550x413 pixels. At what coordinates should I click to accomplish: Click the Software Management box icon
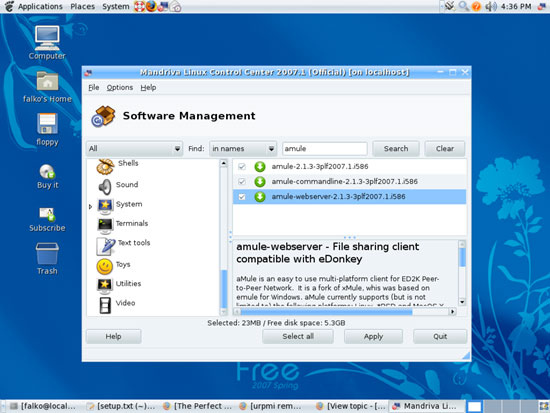click(x=103, y=116)
